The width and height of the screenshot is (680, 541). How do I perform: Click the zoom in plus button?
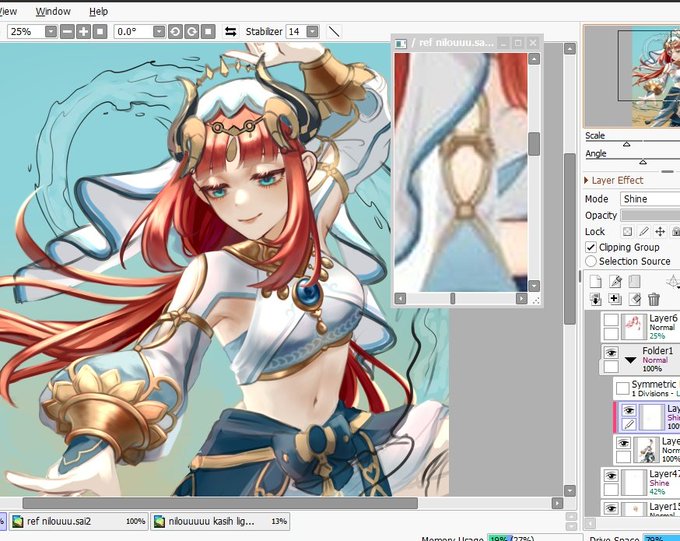[83, 32]
